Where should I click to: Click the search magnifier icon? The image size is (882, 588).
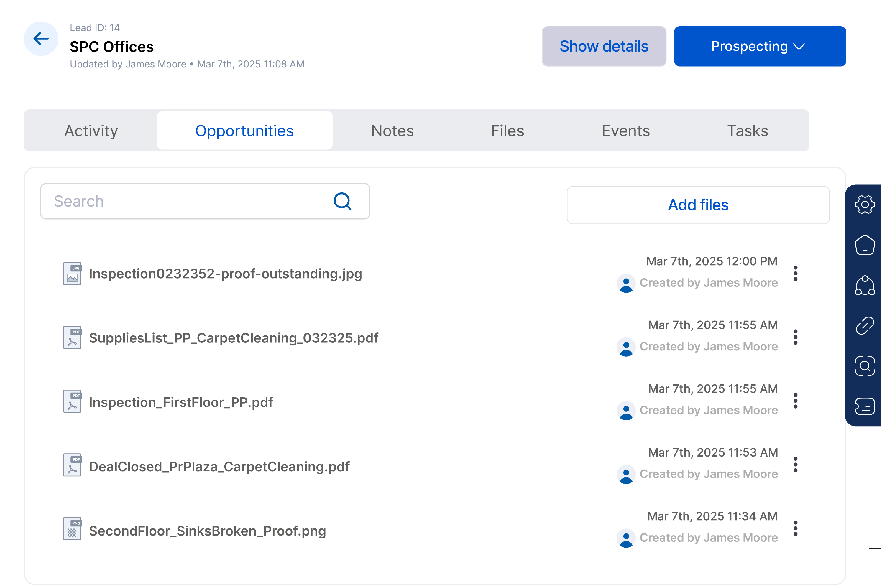(x=342, y=201)
